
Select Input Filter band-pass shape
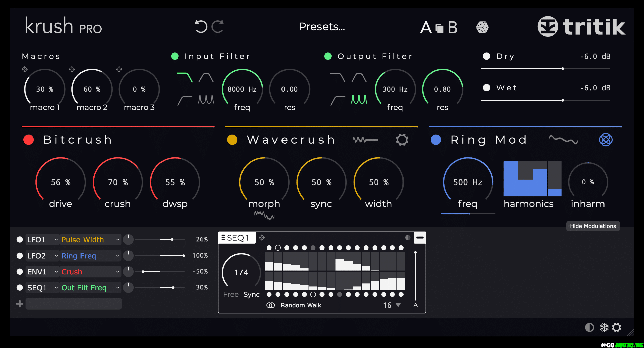coord(206,77)
